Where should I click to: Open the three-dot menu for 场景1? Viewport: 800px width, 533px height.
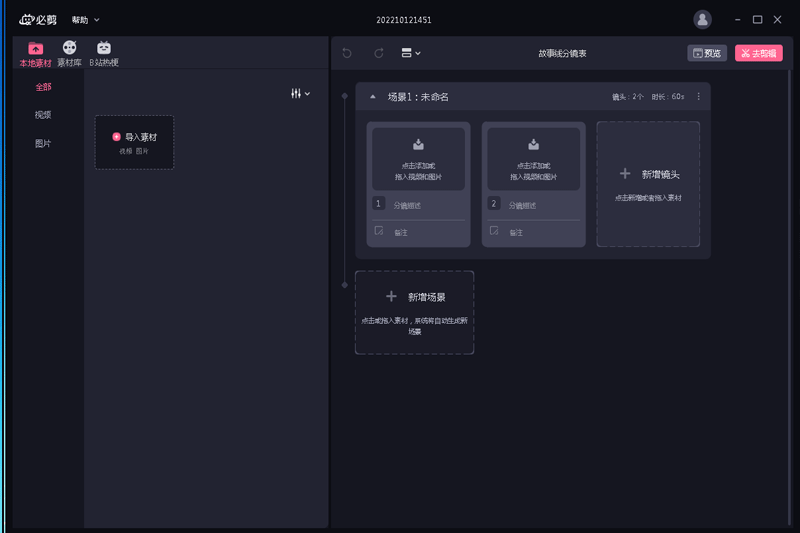click(699, 97)
